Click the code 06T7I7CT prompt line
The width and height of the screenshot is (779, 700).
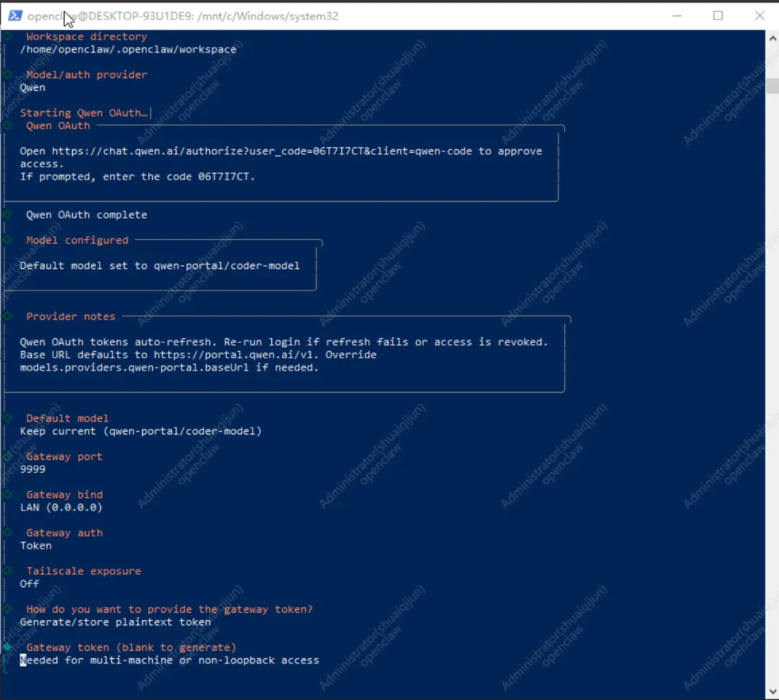(137, 177)
